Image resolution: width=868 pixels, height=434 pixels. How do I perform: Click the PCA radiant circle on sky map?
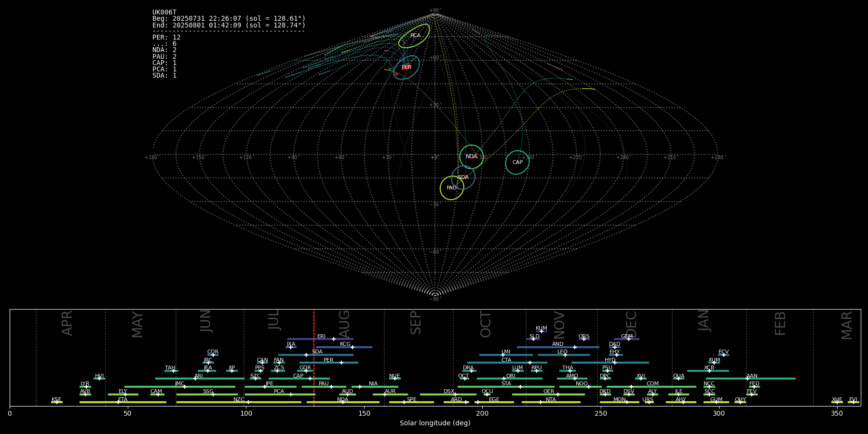click(414, 36)
